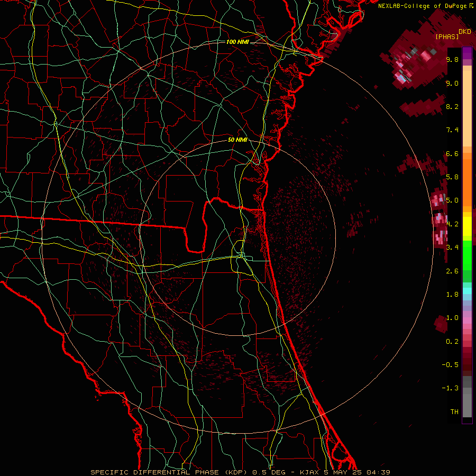The height and width of the screenshot is (476, 476).
Task: Pick the orange segment of the color bar
Action: pos(467,182)
